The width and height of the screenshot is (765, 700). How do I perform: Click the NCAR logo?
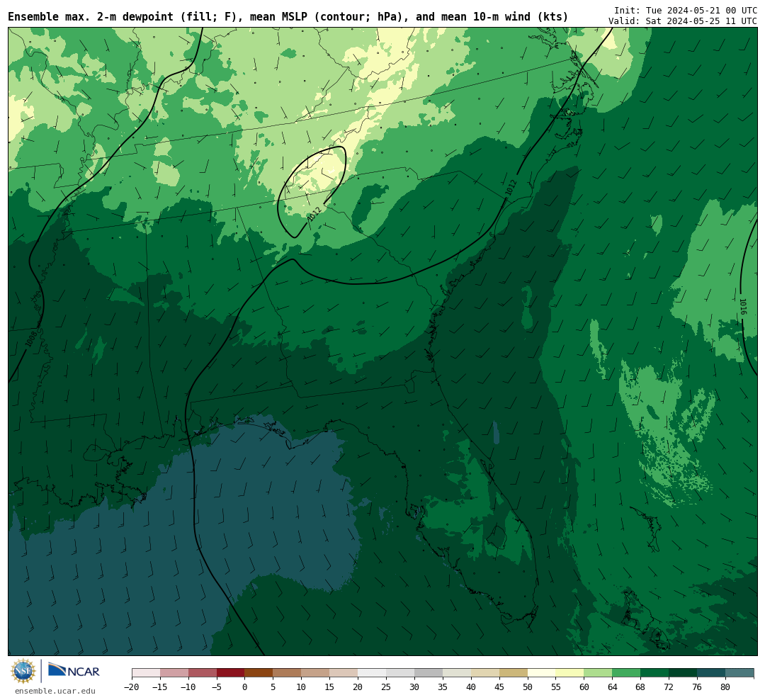point(74,670)
